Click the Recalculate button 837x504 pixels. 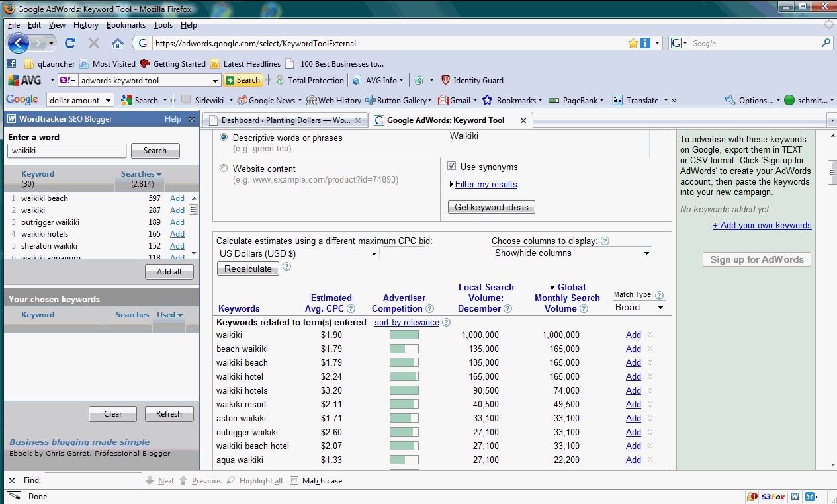pyautogui.click(x=248, y=269)
